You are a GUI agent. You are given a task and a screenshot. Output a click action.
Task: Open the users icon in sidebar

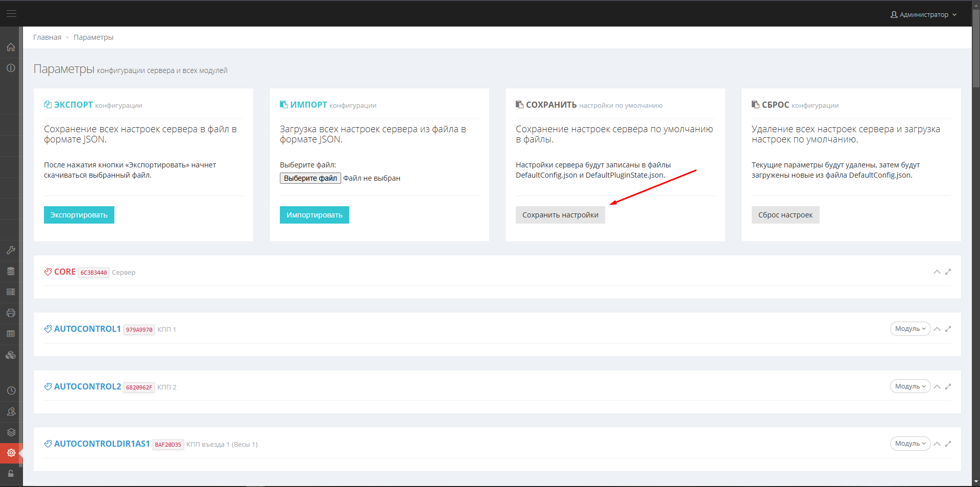[11, 411]
